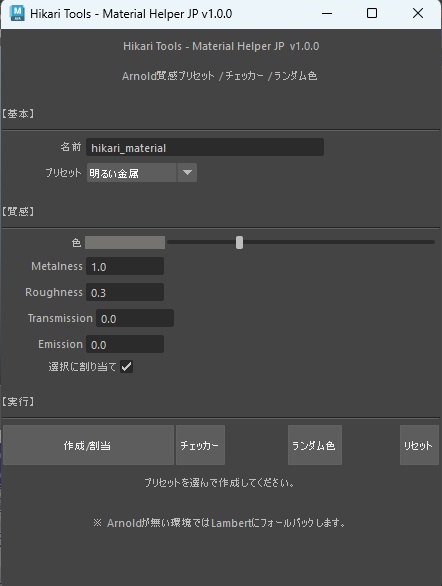Click the ランダム色 button
The height and width of the screenshot is (586, 442).
[x=315, y=445]
